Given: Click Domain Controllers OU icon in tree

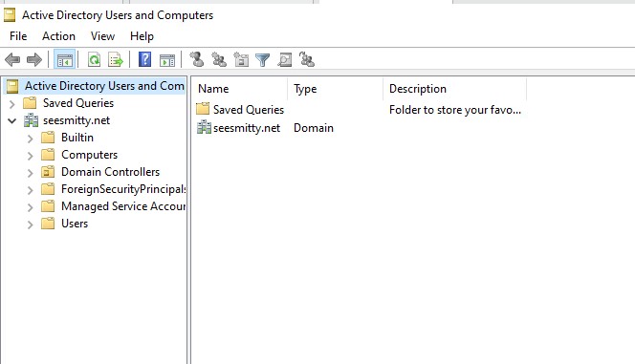Looking at the screenshot, I should 48,172.
